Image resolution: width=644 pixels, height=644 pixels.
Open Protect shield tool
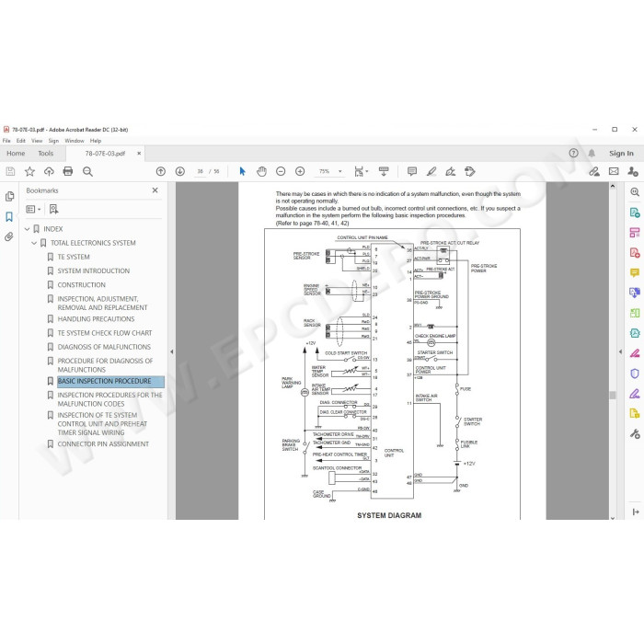[x=635, y=374]
